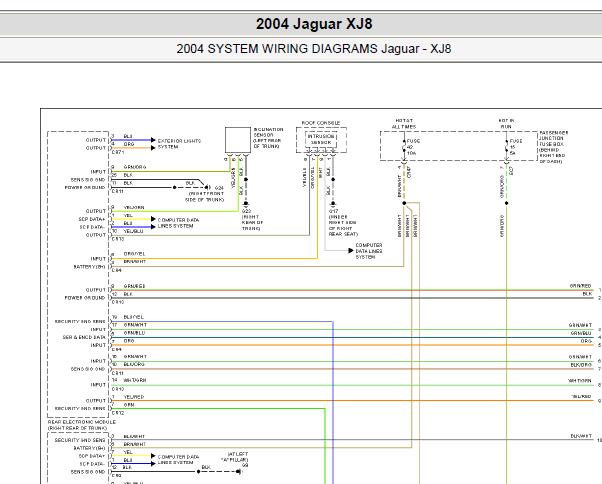Click the 'ROOF CONSOLE' label

(321, 123)
